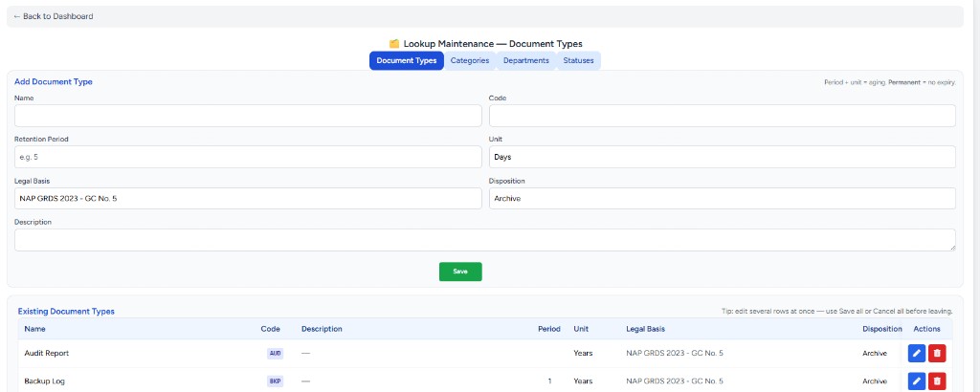
Task: Focus the Name input field
Action: pyautogui.click(x=248, y=116)
